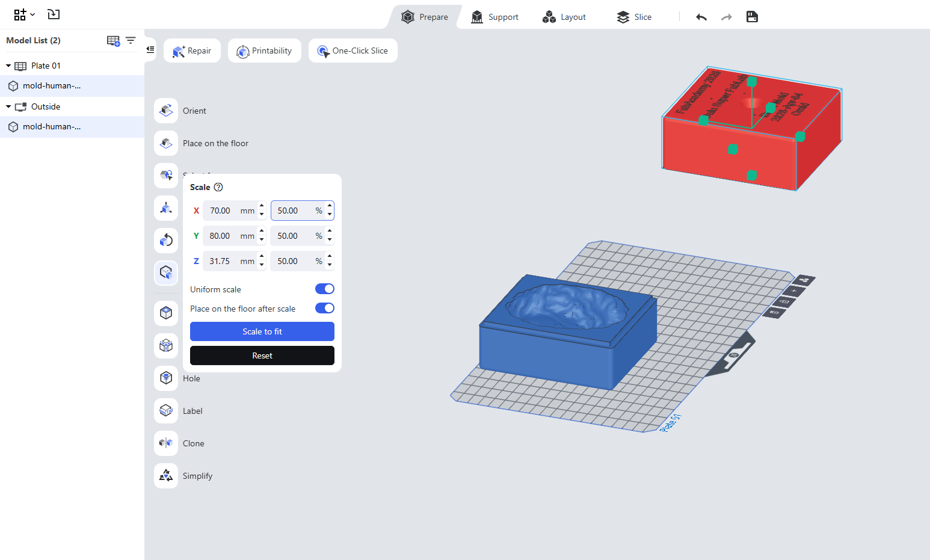Click the redo arrow icon
930x560 pixels.
tap(727, 17)
